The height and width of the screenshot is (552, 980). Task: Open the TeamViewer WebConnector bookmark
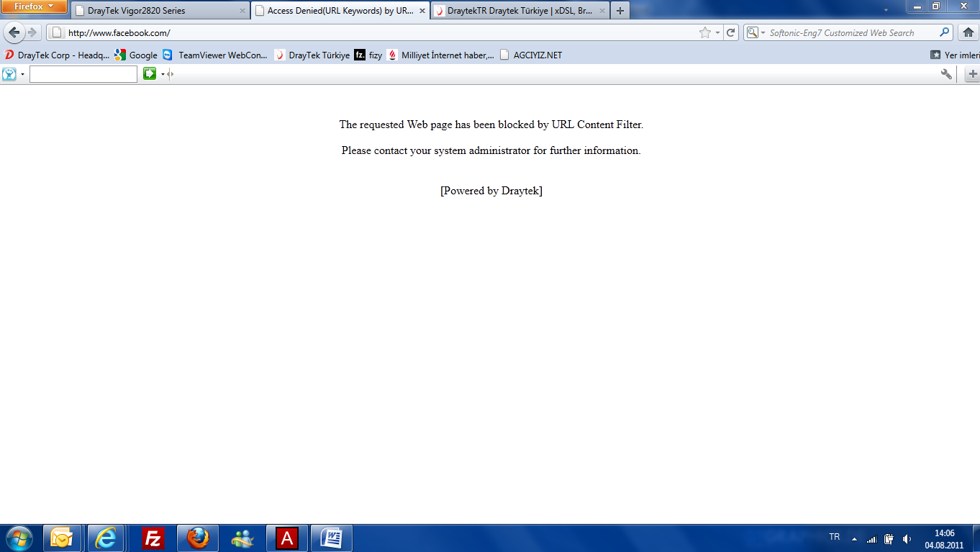click(x=215, y=55)
